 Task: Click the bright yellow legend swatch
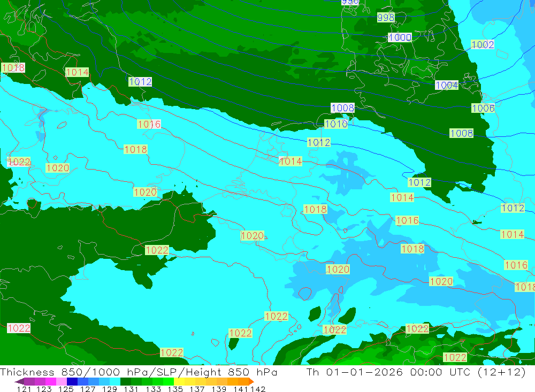coord(179,381)
